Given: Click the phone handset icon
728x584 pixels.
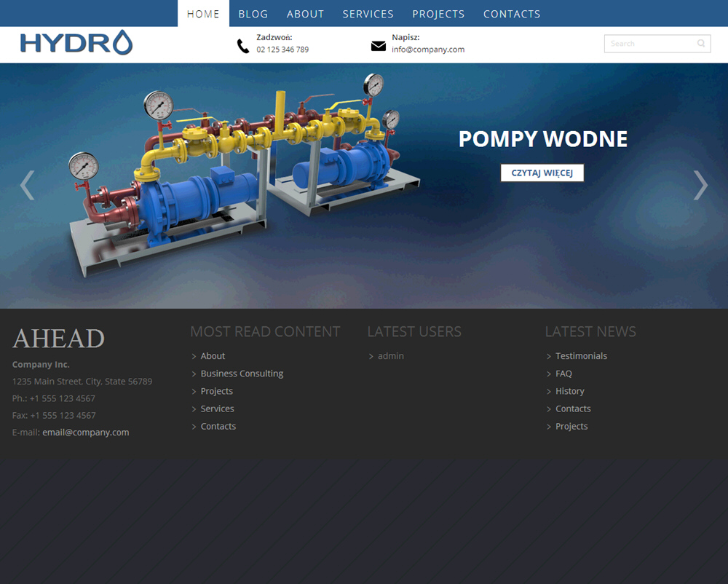Looking at the screenshot, I should [243, 46].
